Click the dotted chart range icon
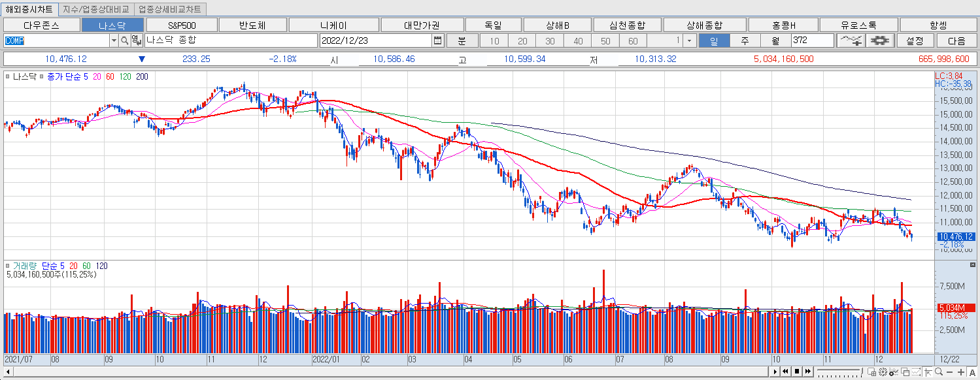The width and height of the screenshot is (980, 380). (x=916, y=372)
